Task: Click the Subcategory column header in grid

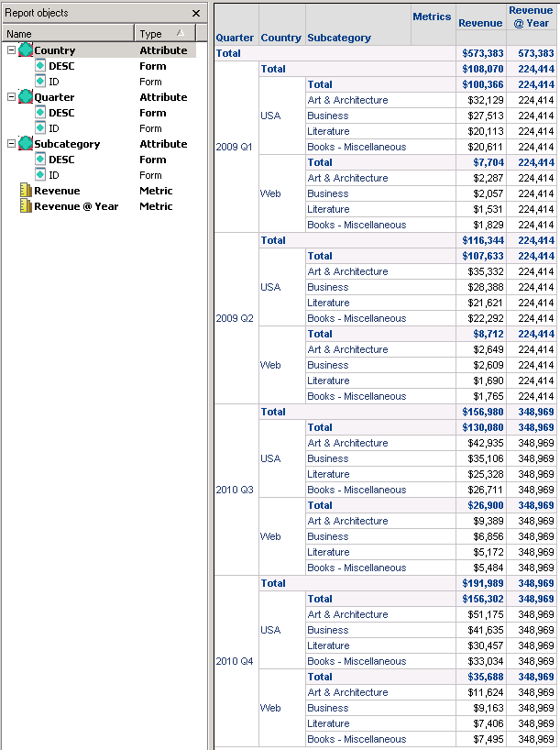Action: pos(339,38)
